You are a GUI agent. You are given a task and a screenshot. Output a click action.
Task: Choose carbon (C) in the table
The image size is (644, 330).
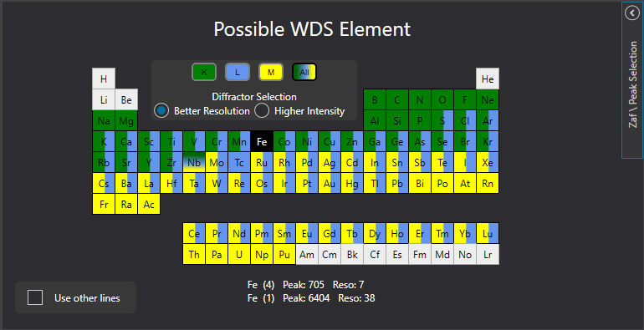(397, 99)
